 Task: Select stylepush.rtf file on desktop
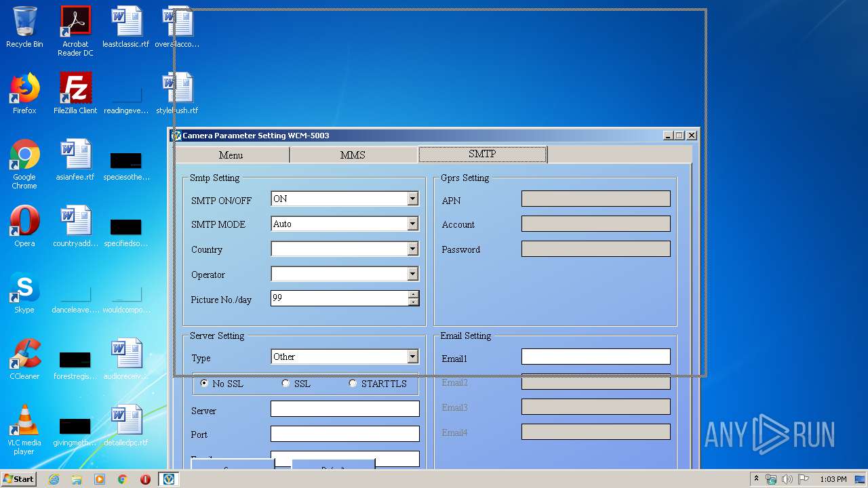(177, 94)
